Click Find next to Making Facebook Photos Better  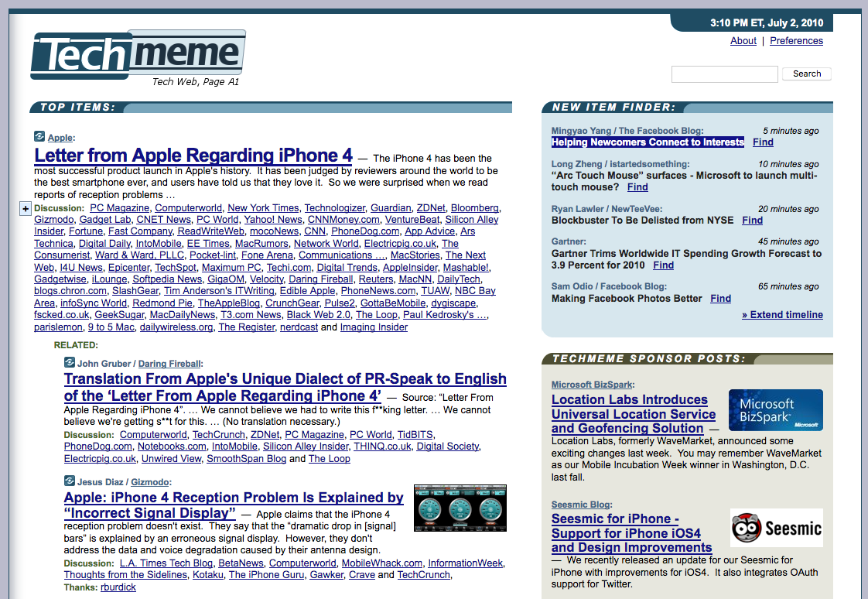coord(720,299)
